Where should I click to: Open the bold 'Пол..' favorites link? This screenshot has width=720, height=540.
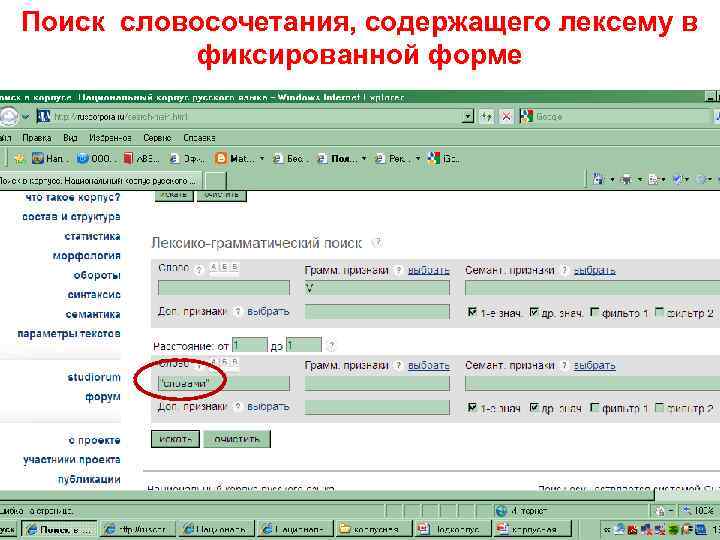(x=337, y=159)
